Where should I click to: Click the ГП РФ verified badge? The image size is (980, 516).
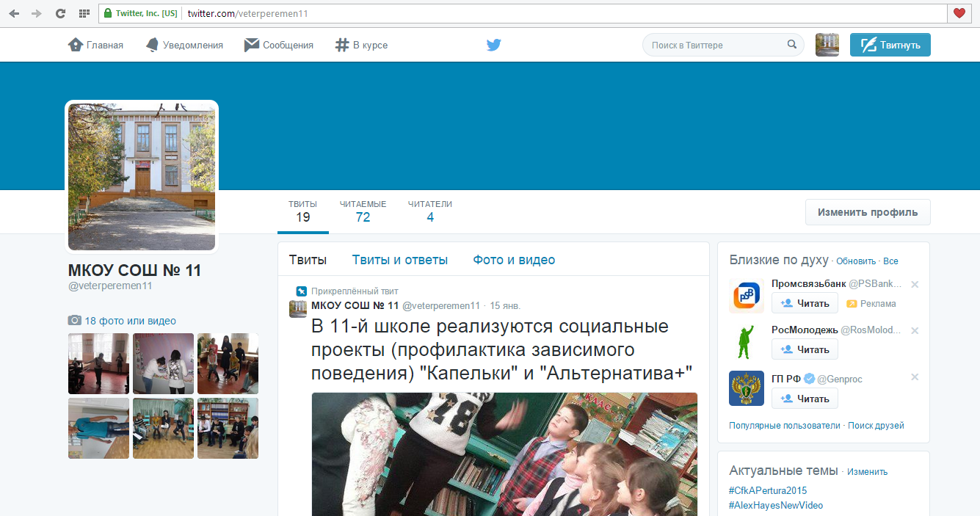[809, 379]
